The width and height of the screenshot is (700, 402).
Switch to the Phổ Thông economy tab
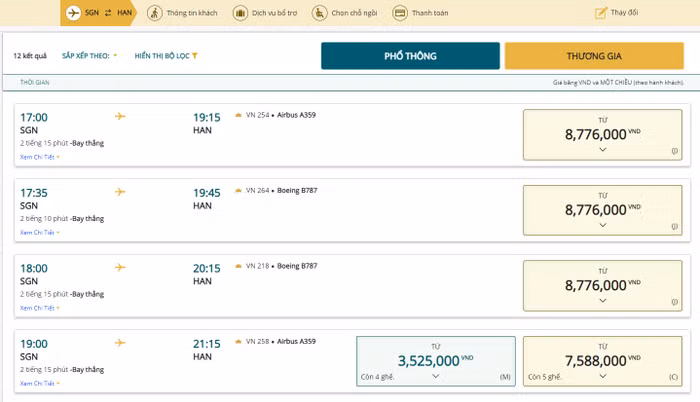pos(410,56)
